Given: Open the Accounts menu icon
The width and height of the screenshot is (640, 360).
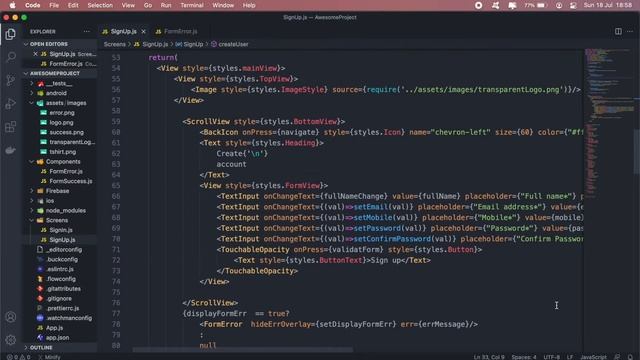Looking at the screenshot, I should pyautogui.click(x=11, y=317).
